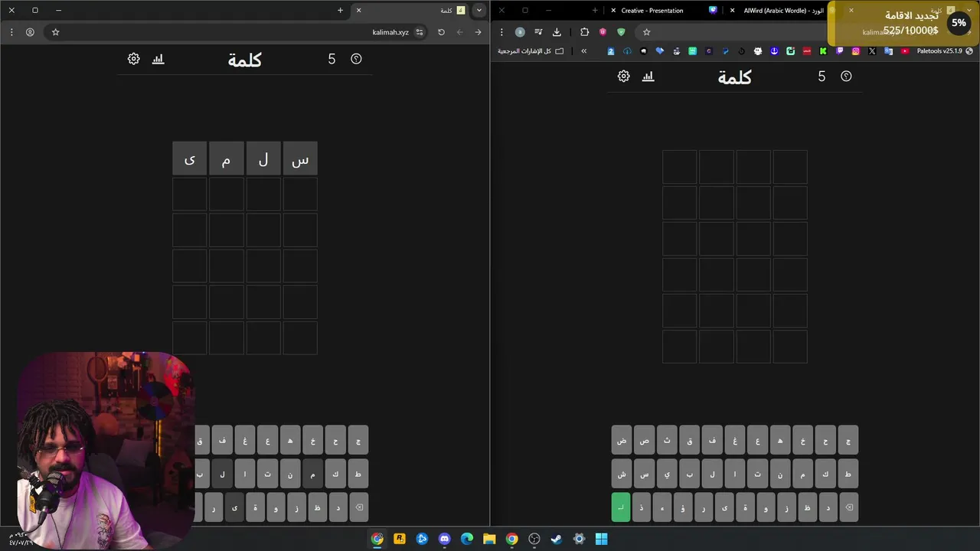
Task: Open three-dot menu in left browser
Action: point(11,32)
